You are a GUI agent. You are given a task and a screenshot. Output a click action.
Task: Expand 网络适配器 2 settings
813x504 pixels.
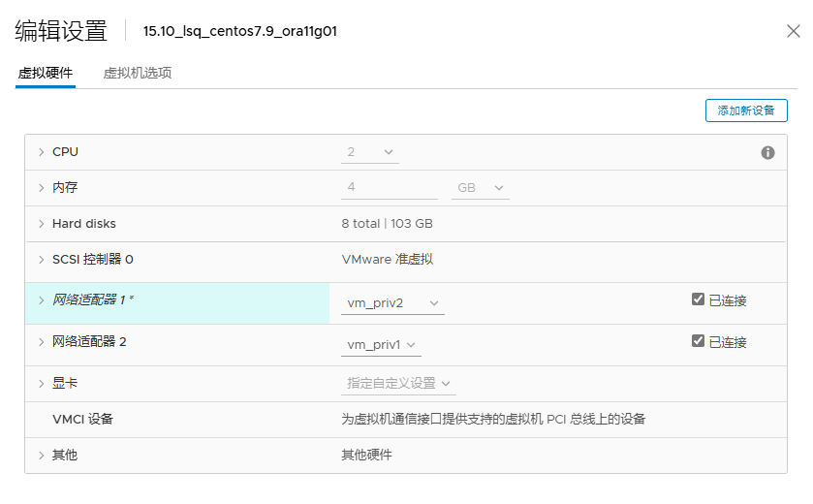click(42, 342)
